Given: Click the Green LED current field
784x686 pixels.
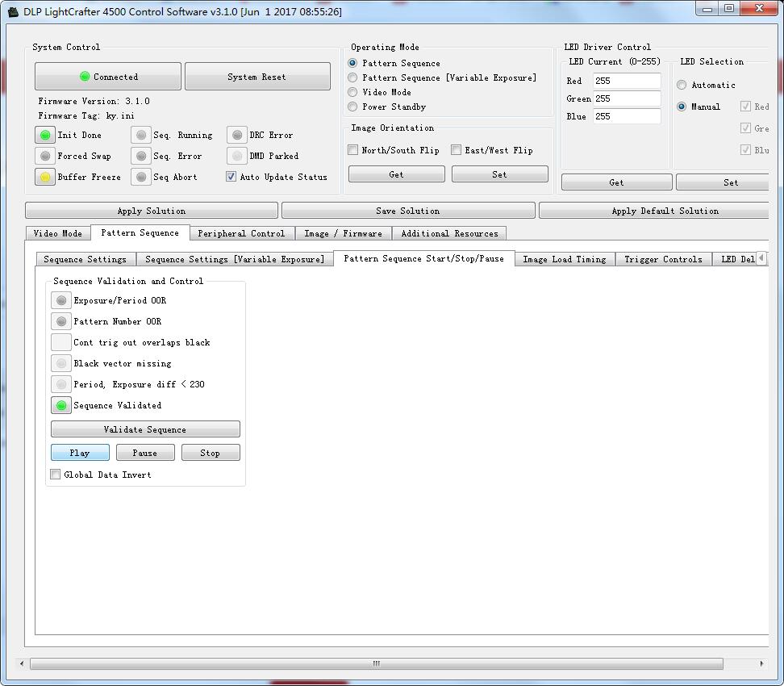Looking at the screenshot, I should click(x=627, y=98).
